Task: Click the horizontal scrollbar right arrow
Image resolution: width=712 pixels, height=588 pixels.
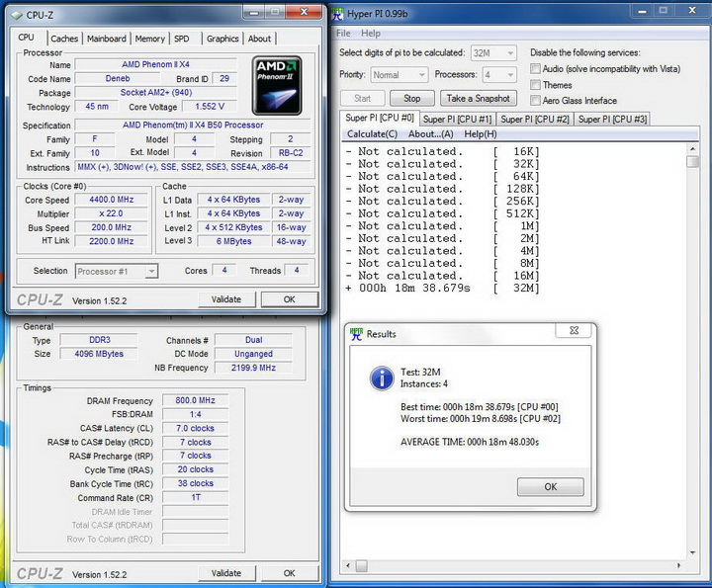Action: (679, 566)
